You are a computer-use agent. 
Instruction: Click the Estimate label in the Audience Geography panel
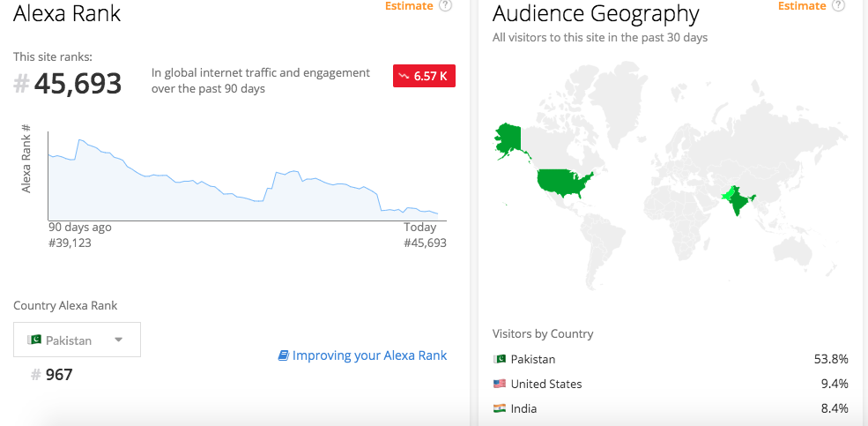(x=802, y=5)
